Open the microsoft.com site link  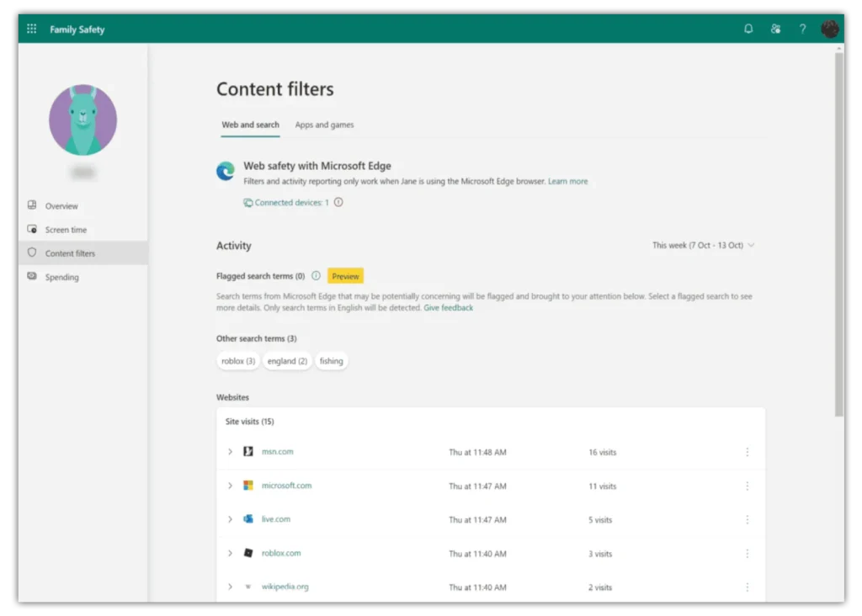(286, 486)
